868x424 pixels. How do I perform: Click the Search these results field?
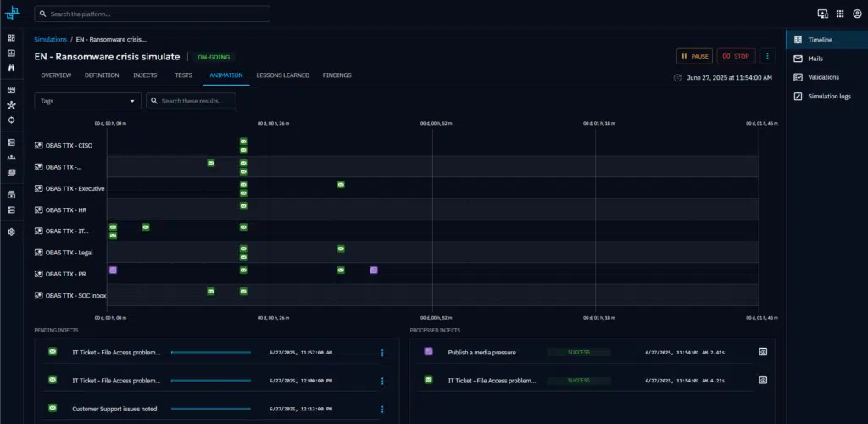192,101
